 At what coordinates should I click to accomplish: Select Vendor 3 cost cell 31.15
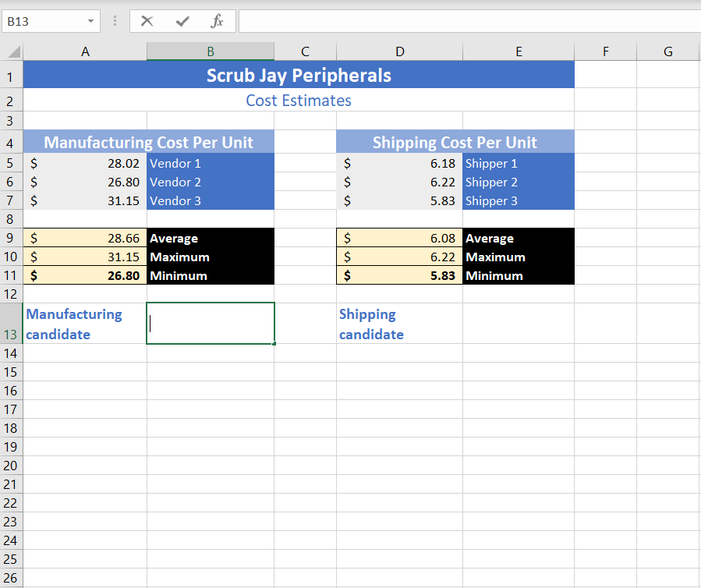(85, 200)
